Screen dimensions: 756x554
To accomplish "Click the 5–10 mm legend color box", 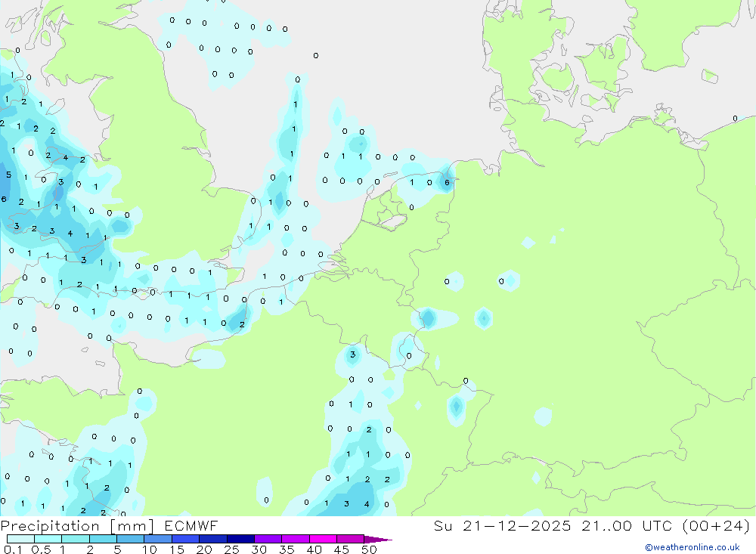I will [x=130, y=539].
